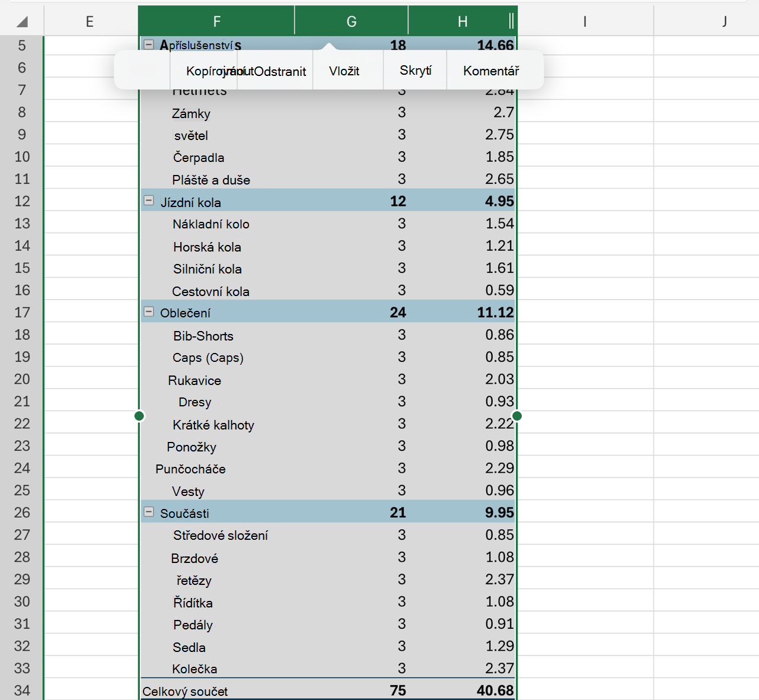Collapse the Oblečení group

pyautogui.click(x=149, y=311)
